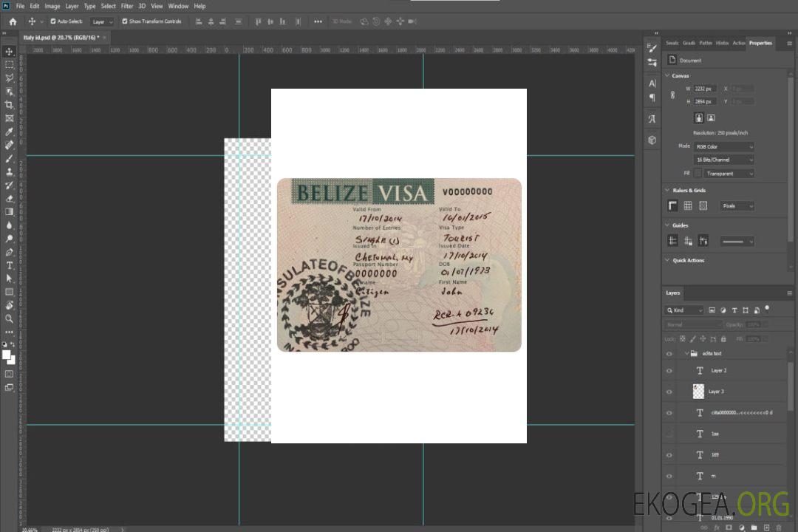
Task: Open the File menu
Action: [x=20, y=6]
